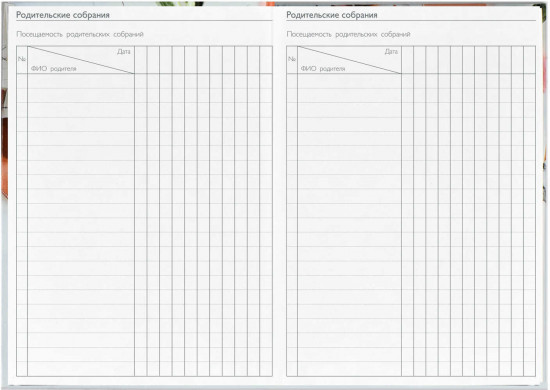The height and width of the screenshot is (390, 550).
Task: Click the '№' header cell on left page
Action: 22,59
